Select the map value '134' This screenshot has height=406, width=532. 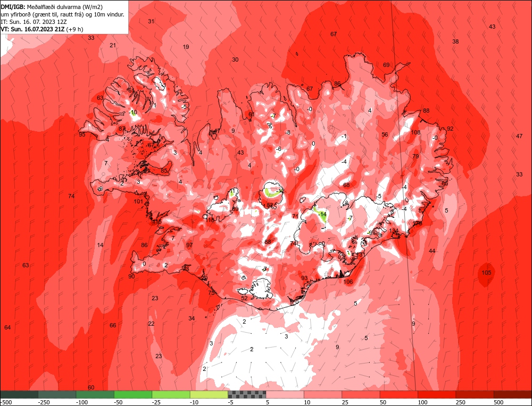point(394,231)
